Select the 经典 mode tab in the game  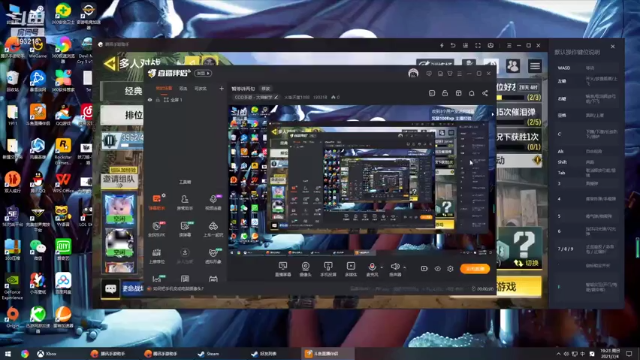coord(122,91)
